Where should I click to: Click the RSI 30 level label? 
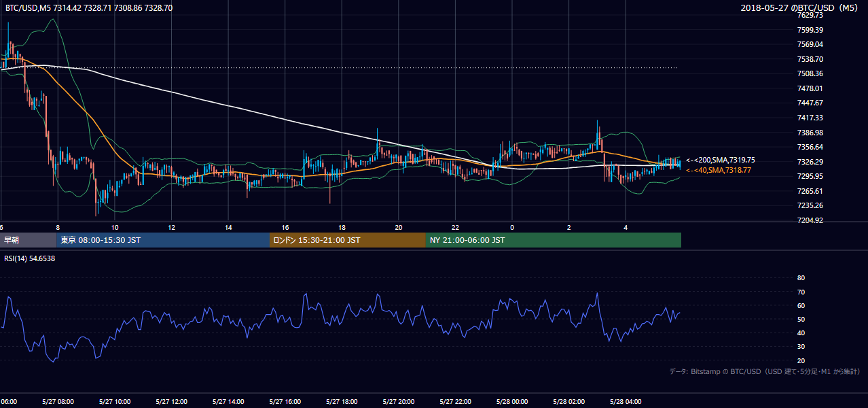801,347
